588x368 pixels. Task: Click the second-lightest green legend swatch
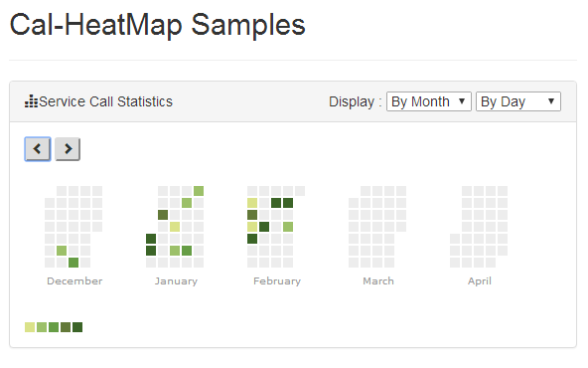pos(42,327)
